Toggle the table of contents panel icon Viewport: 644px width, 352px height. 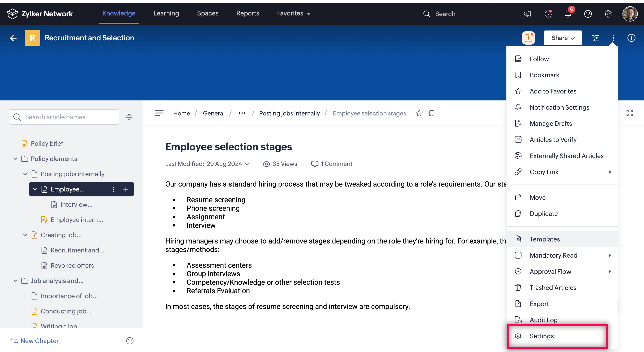[x=159, y=113]
